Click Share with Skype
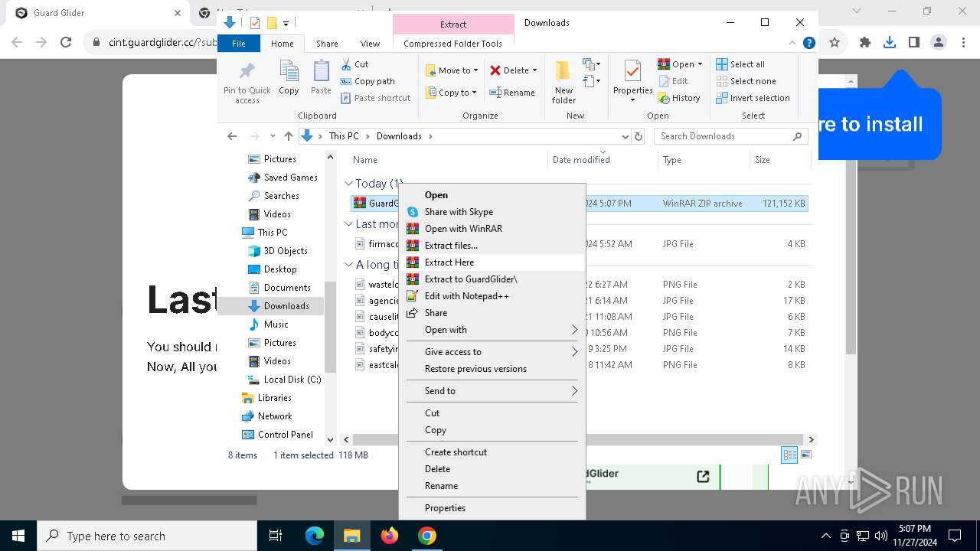This screenshot has width=980, height=551. pos(492,212)
